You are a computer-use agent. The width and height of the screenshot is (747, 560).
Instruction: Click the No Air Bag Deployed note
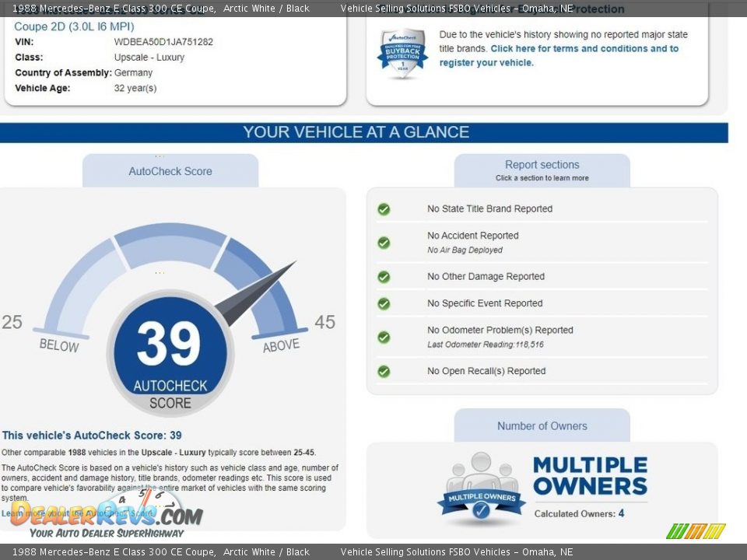[465, 250]
